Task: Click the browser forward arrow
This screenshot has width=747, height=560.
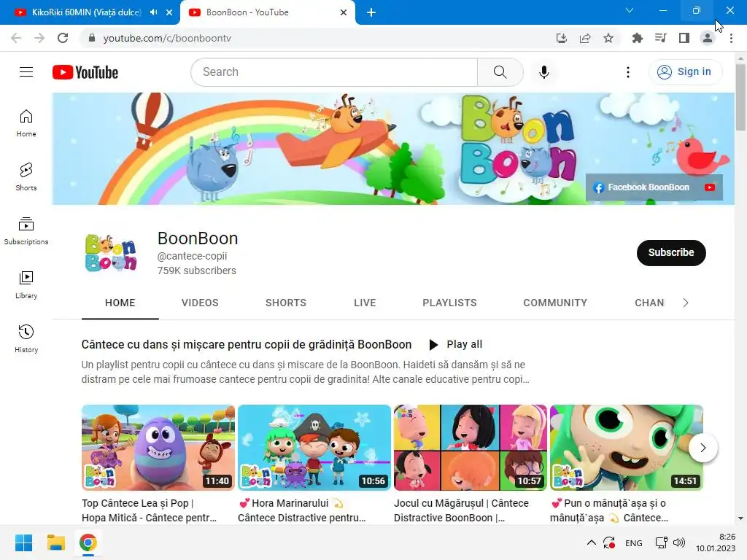Action: 39,38
